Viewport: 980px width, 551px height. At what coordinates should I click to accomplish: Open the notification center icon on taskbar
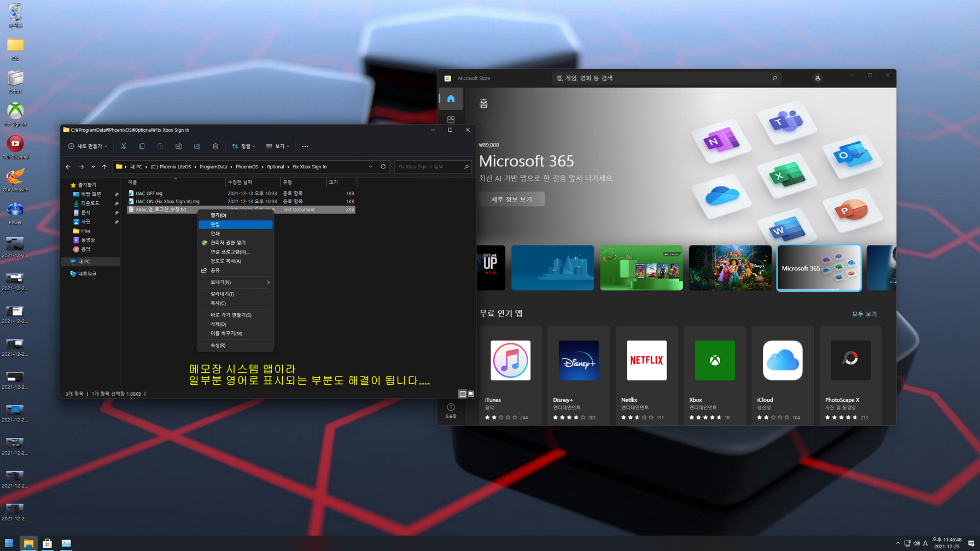pyautogui.click(x=971, y=543)
